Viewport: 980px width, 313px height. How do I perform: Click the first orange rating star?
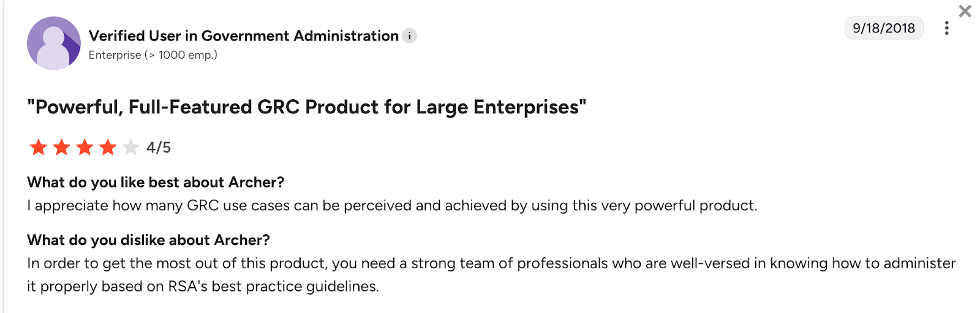click(39, 147)
